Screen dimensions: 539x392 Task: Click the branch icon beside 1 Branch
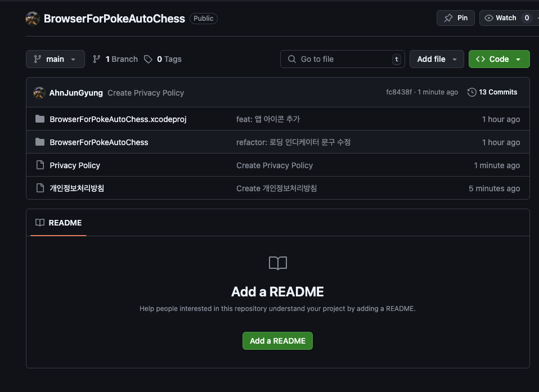pyautogui.click(x=97, y=59)
